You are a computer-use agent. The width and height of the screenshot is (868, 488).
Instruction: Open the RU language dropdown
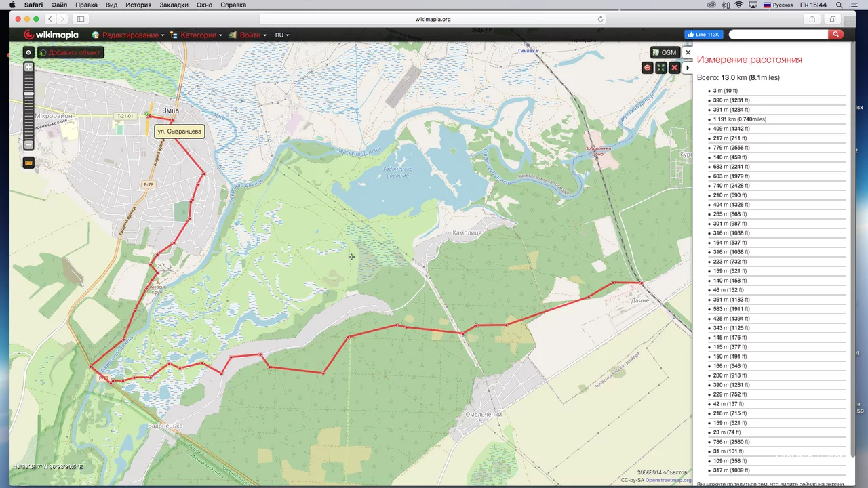click(282, 35)
